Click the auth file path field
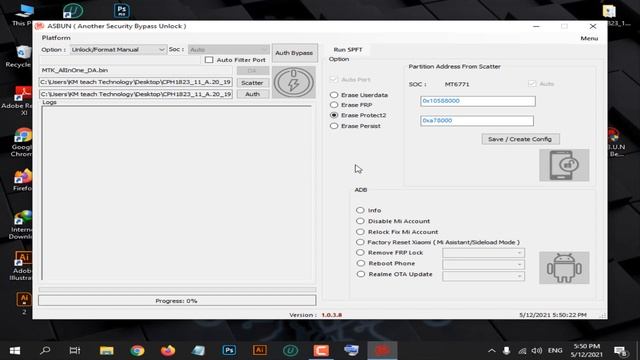The height and width of the screenshot is (360, 640). pos(136,94)
